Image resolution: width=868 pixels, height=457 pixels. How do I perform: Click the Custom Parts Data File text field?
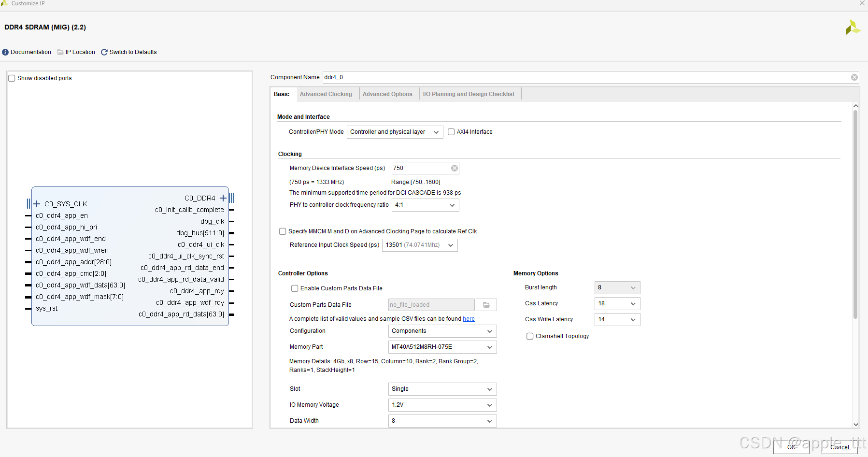[x=431, y=305]
